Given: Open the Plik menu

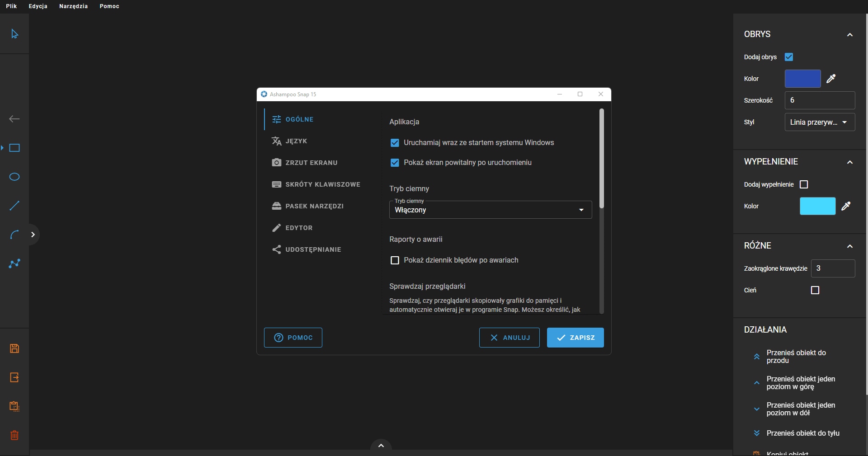Looking at the screenshot, I should point(11,6).
